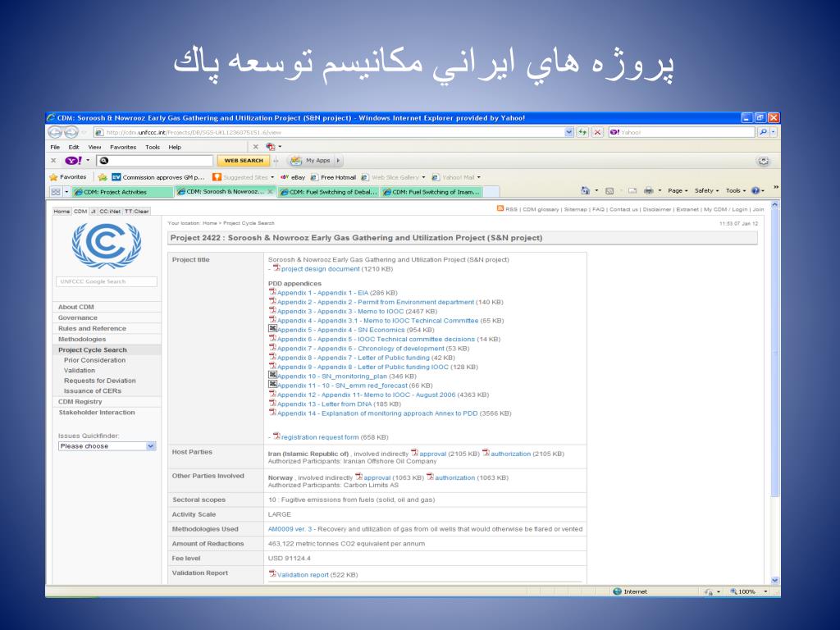The width and height of the screenshot is (840, 630).
Task: Click the RSS feed icon in top links
Action: point(500,208)
